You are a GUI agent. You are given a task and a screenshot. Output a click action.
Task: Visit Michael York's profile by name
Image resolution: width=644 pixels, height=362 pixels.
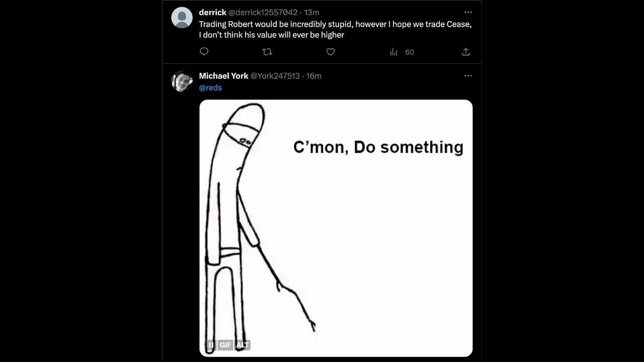pos(223,75)
